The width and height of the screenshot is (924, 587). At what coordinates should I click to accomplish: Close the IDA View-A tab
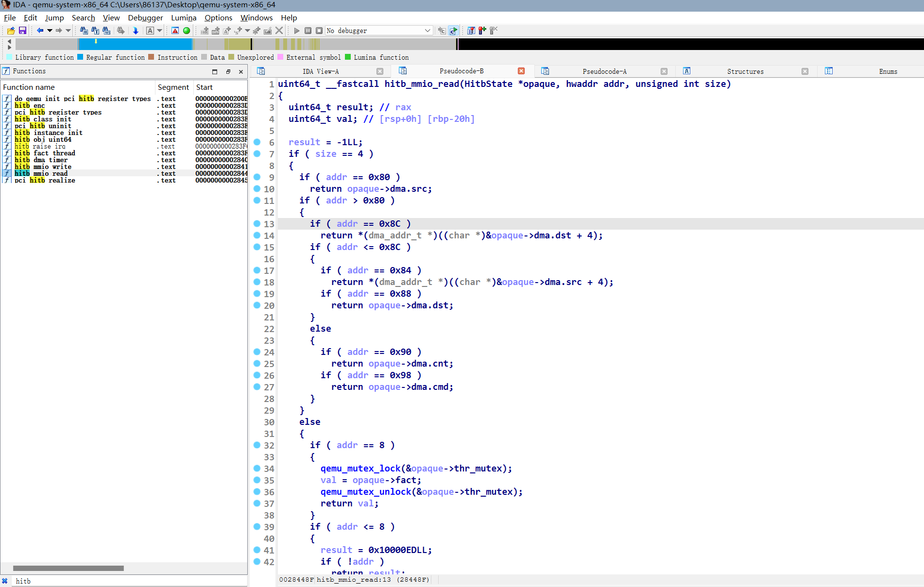click(x=380, y=71)
